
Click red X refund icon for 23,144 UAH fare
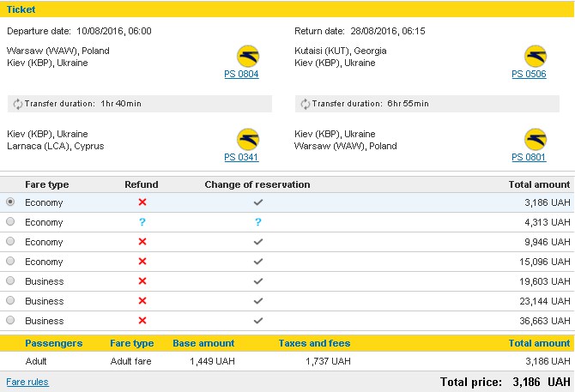point(142,301)
